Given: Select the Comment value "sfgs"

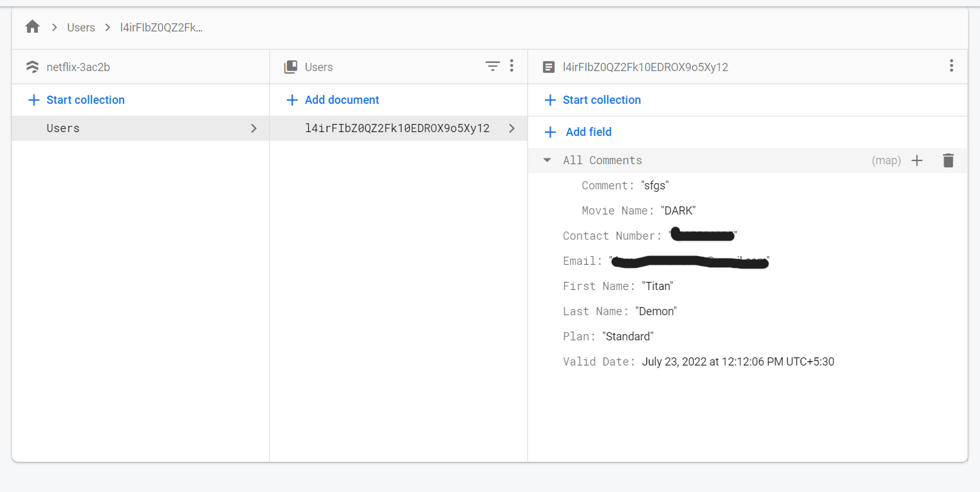Looking at the screenshot, I should pos(655,186).
